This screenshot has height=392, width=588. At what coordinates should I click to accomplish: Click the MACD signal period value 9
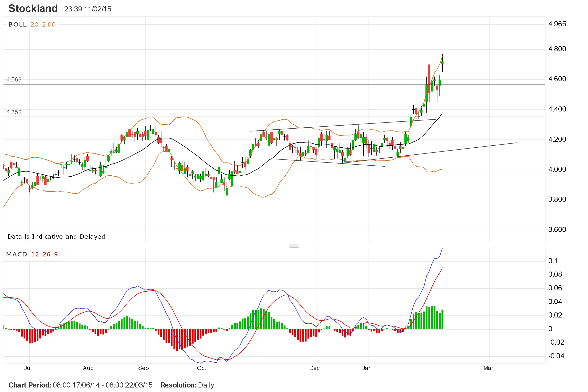coord(56,254)
